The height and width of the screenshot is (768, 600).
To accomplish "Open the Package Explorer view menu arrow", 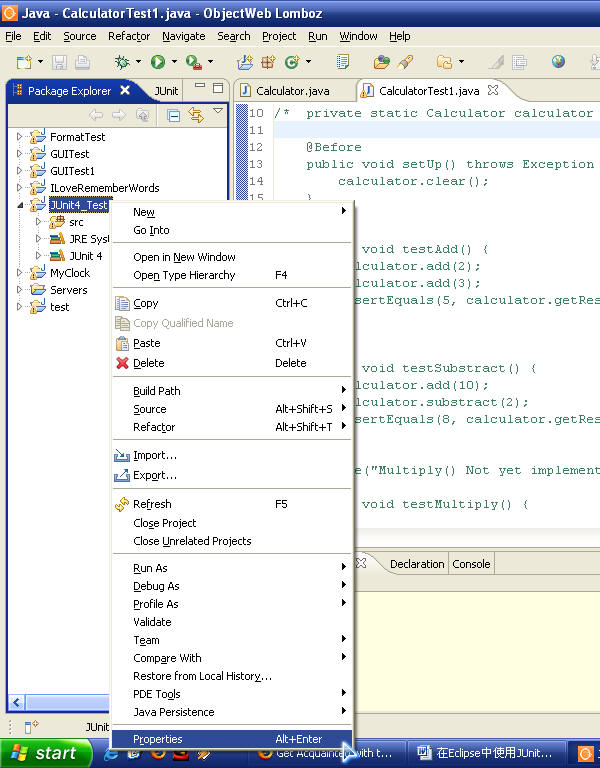I will pos(218,112).
